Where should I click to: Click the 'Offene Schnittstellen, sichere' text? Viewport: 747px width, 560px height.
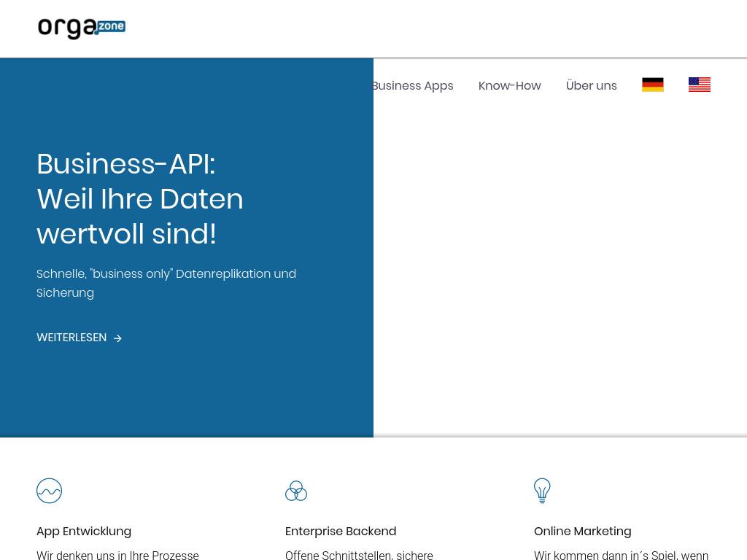coord(359,555)
